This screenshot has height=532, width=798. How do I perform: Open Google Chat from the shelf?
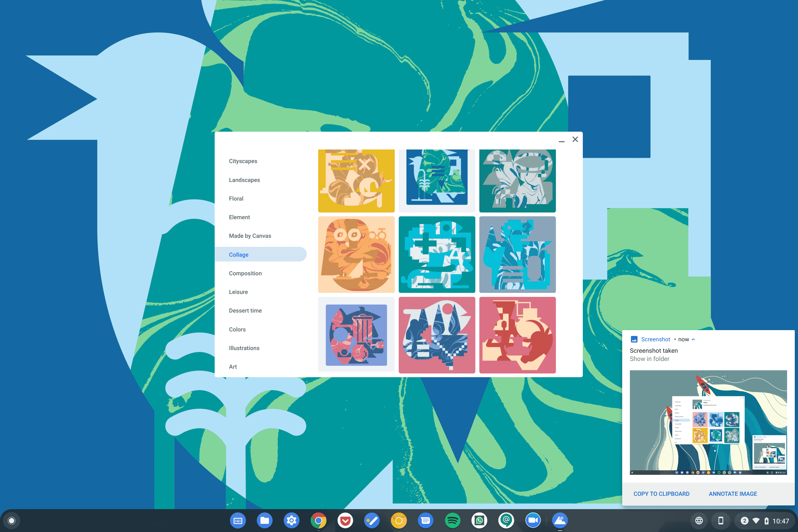click(x=506, y=520)
